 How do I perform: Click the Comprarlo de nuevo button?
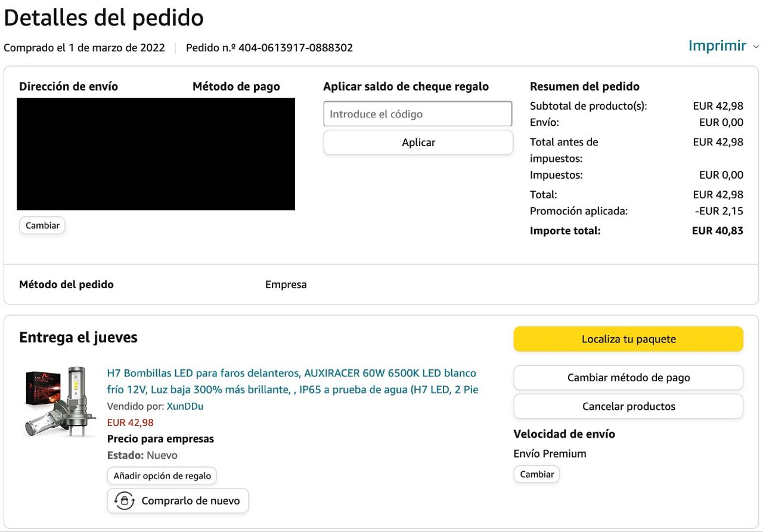point(178,501)
